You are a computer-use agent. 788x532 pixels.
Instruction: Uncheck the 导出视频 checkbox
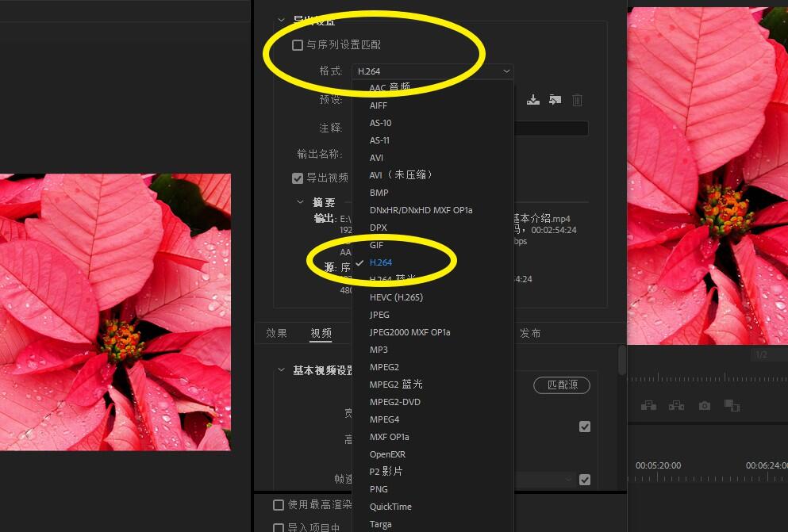pos(298,178)
